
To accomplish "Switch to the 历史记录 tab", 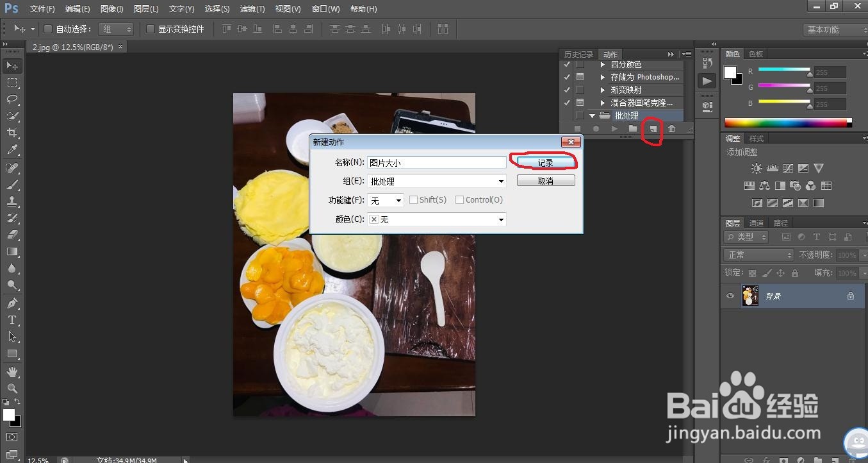I will click(578, 55).
